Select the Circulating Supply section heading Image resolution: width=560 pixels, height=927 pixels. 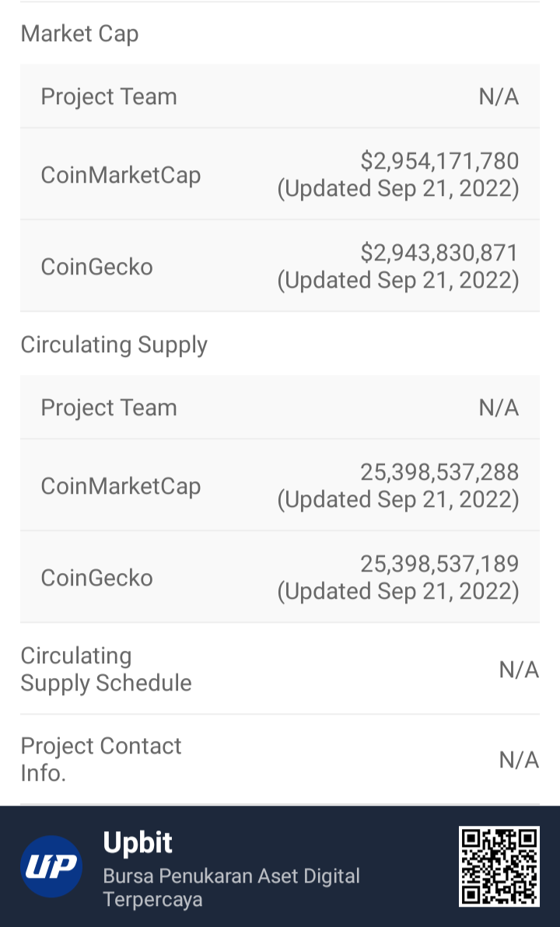point(114,345)
